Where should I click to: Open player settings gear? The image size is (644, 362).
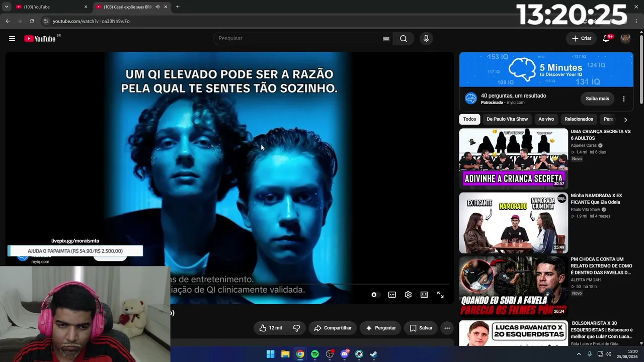408,295
